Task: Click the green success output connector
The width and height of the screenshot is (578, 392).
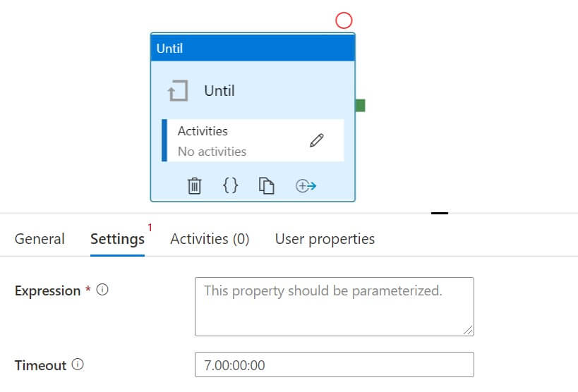Action: [x=360, y=106]
